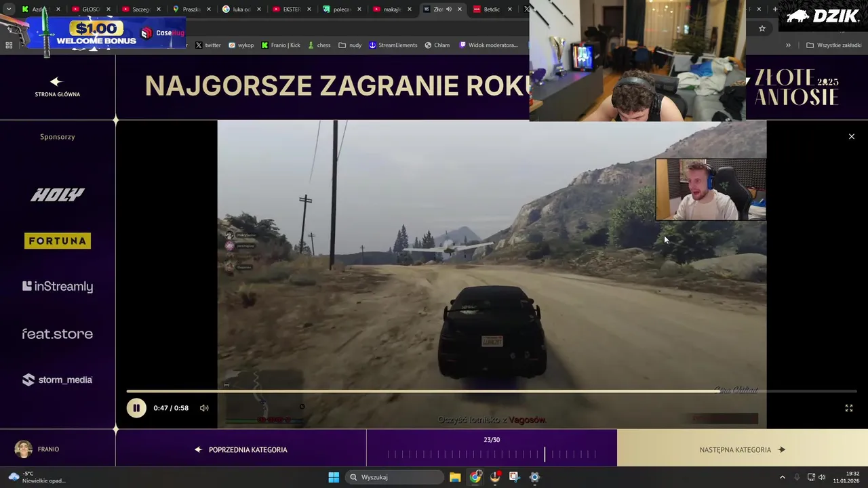Open the Widok moderatora bookmark
This screenshot has height=488, width=868.
(488, 45)
